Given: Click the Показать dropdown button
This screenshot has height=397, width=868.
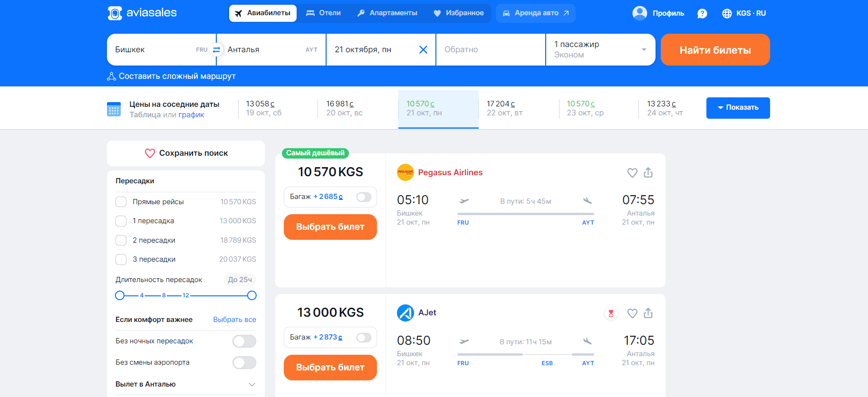Looking at the screenshot, I should (738, 108).
